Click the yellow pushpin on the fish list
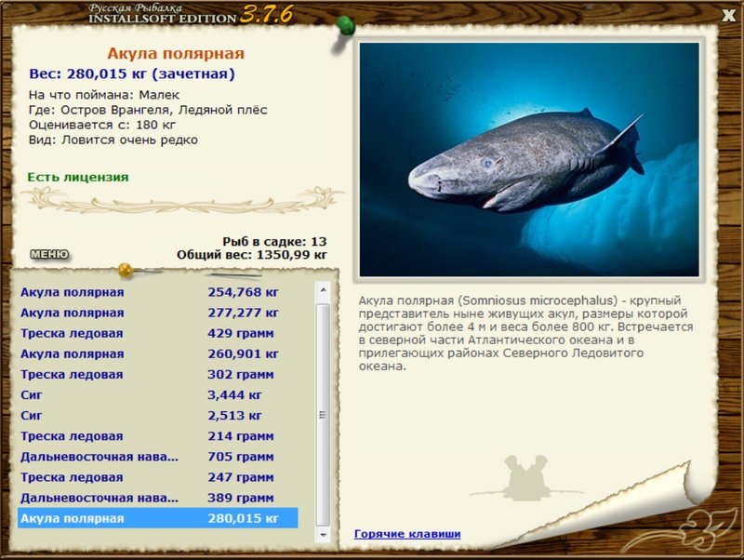 pyautogui.click(x=126, y=271)
